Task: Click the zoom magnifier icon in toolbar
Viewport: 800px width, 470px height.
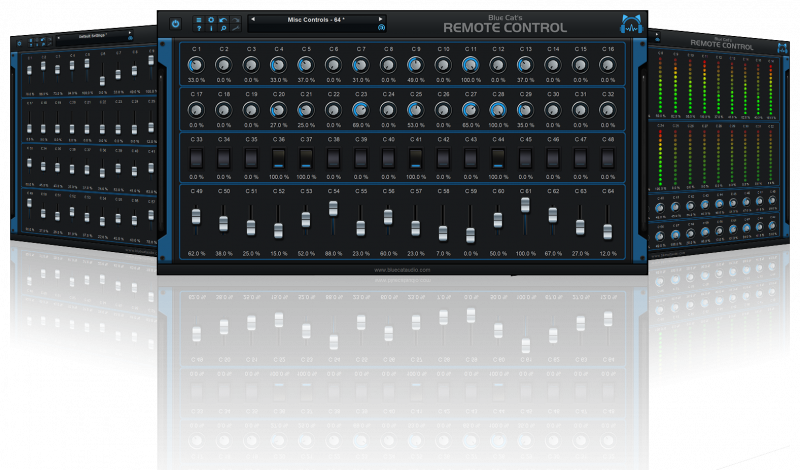Action: click(x=222, y=29)
